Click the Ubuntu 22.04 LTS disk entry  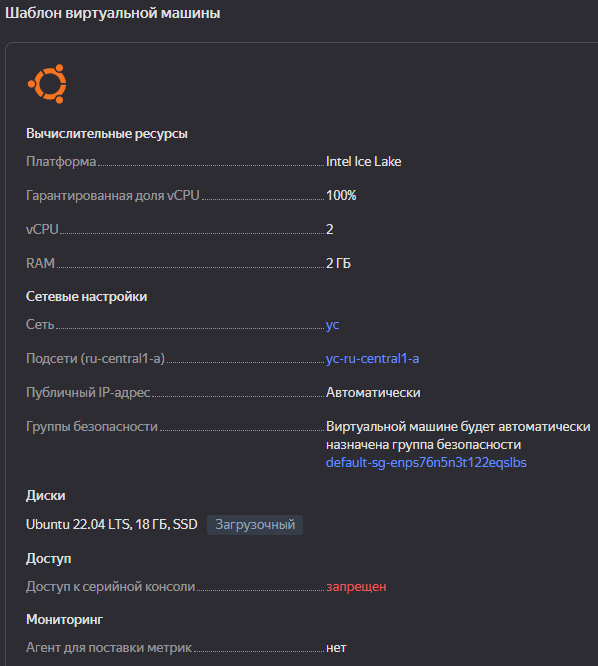pyautogui.click(x=112, y=525)
